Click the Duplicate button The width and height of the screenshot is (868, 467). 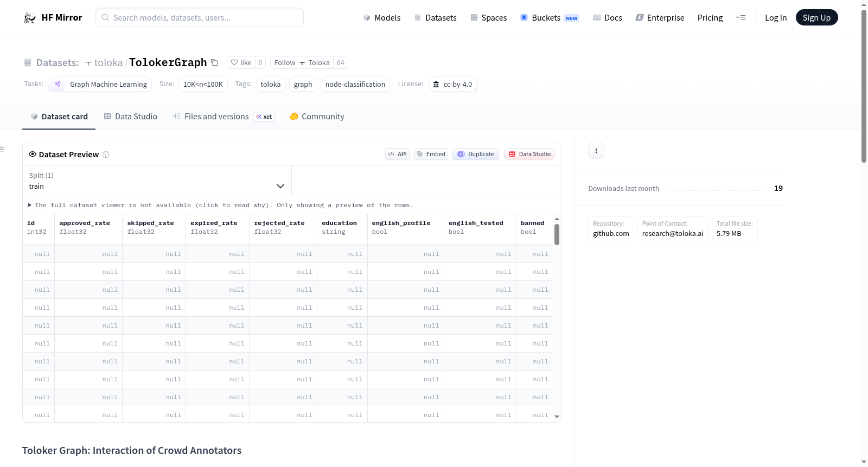[476, 154]
